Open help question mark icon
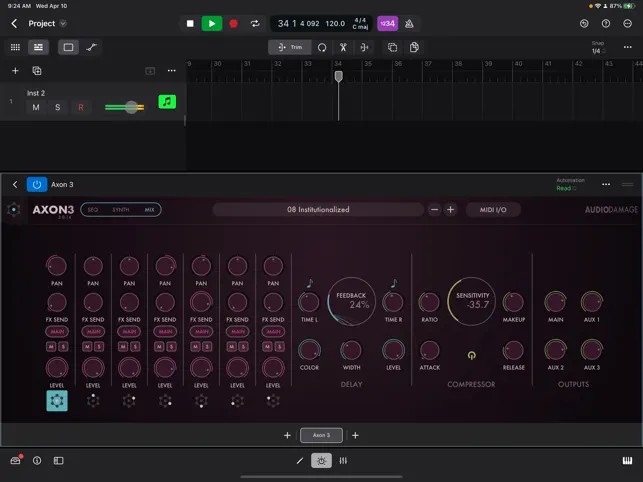 tap(606, 24)
